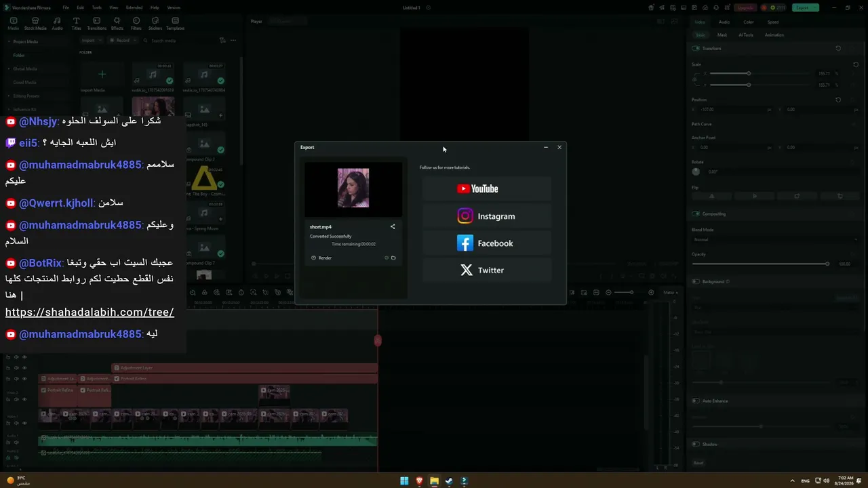Open File Explorer from the taskbar
The image size is (868, 488).
pyautogui.click(x=434, y=481)
